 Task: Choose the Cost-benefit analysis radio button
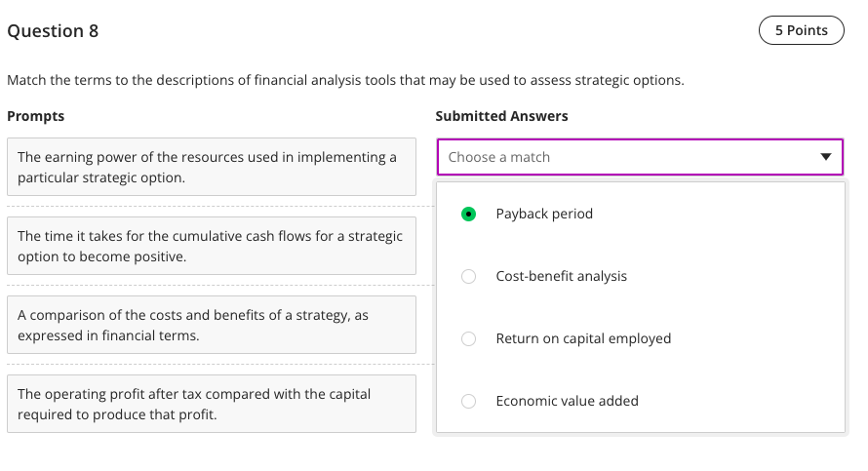tap(468, 276)
